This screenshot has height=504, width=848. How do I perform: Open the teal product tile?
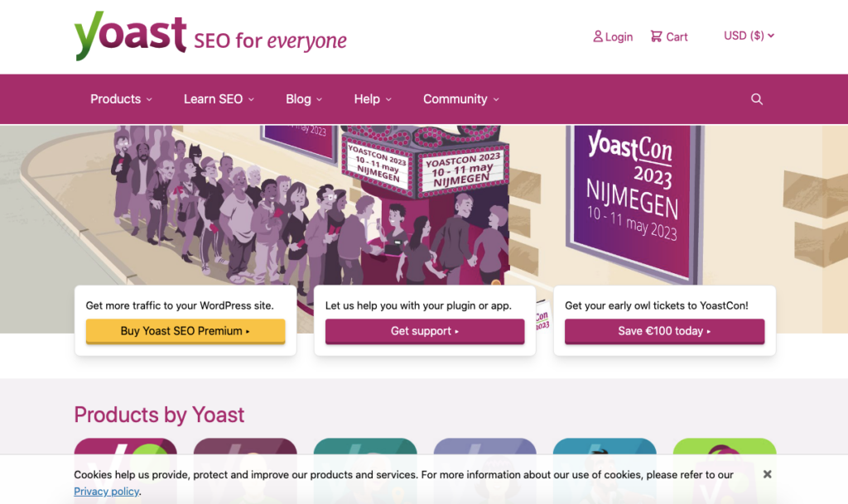click(364, 449)
